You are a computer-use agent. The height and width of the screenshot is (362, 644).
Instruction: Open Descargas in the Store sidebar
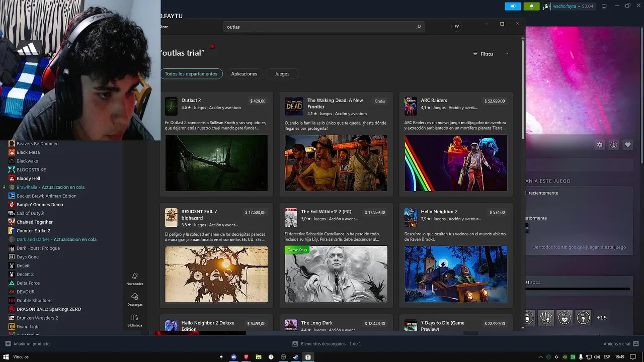coord(135,300)
